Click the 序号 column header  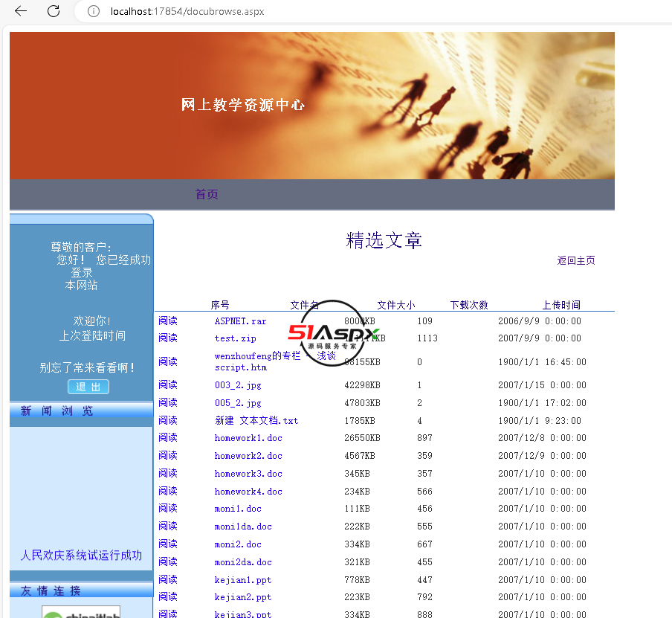(x=220, y=305)
